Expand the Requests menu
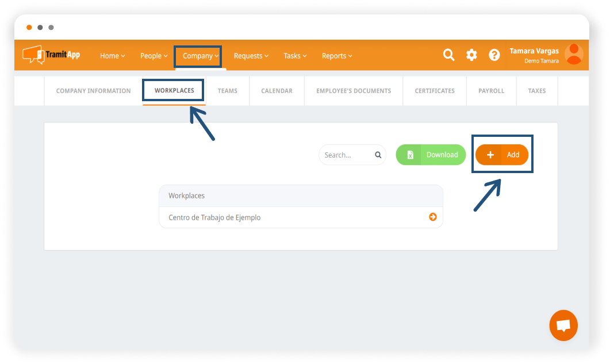Viewport: 610px width, 364px height. click(x=251, y=56)
